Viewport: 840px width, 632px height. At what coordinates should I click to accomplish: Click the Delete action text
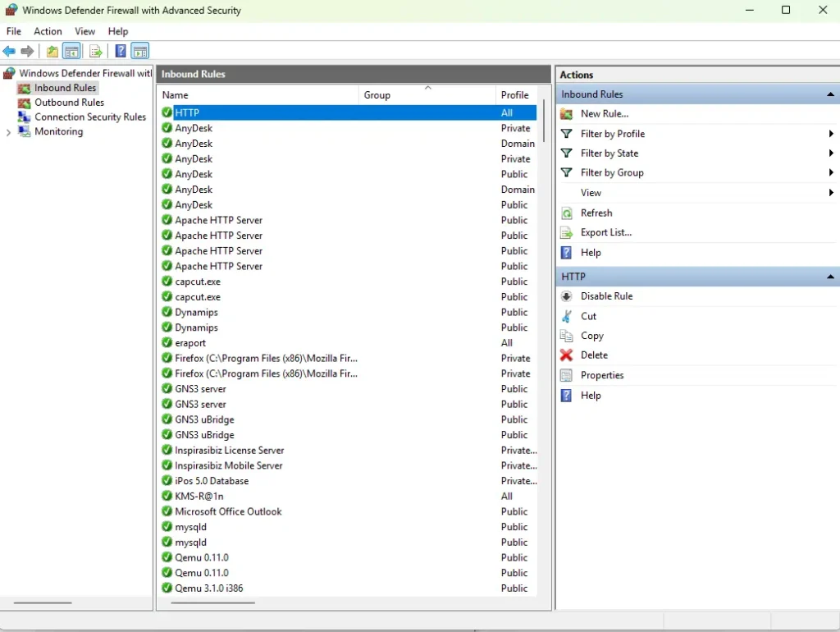(x=594, y=355)
